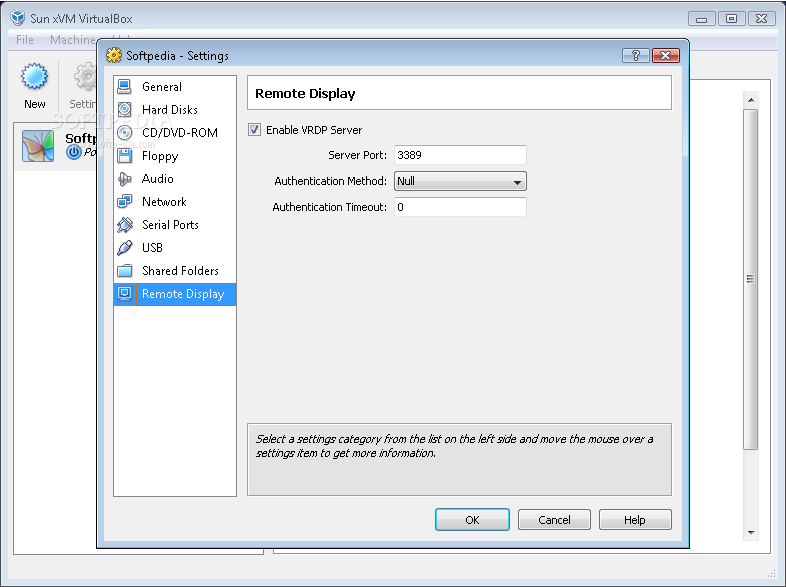Image resolution: width=786 pixels, height=587 pixels.
Task: Click the Settings gear toolbar icon
Action: pyautogui.click(x=85, y=76)
